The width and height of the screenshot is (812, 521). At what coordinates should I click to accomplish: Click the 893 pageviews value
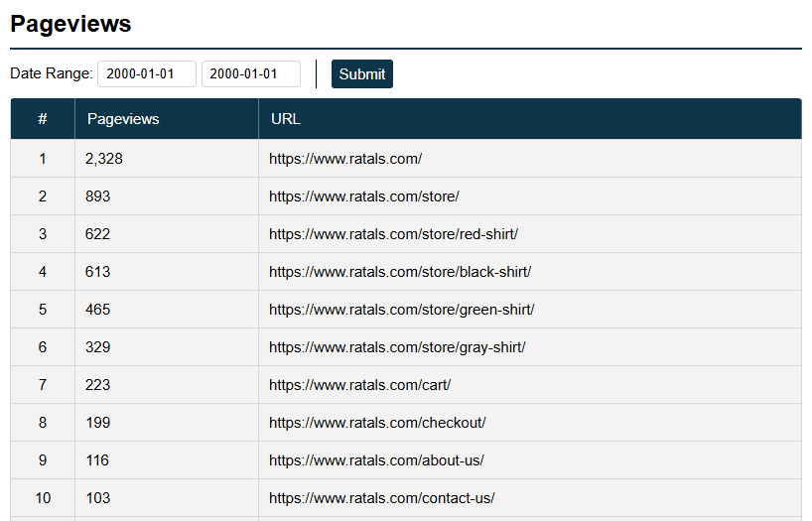coord(98,196)
